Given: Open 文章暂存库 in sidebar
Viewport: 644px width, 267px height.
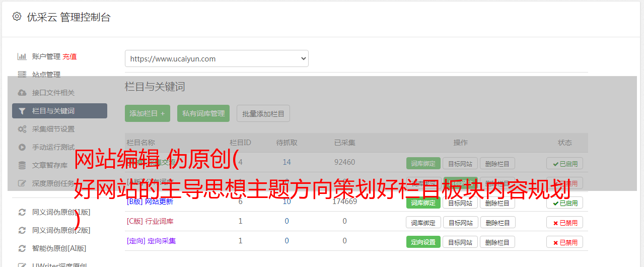Looking at the screenshot, I should 50,165.
